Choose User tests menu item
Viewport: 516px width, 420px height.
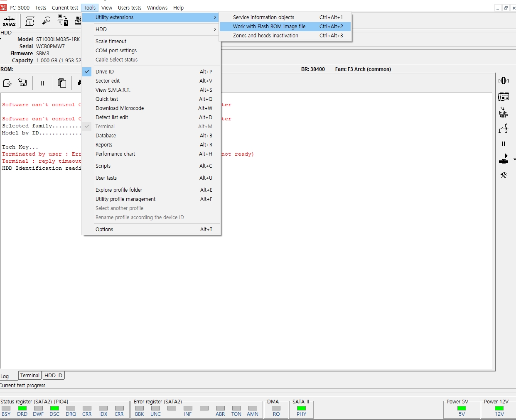(x=151, y=178)
